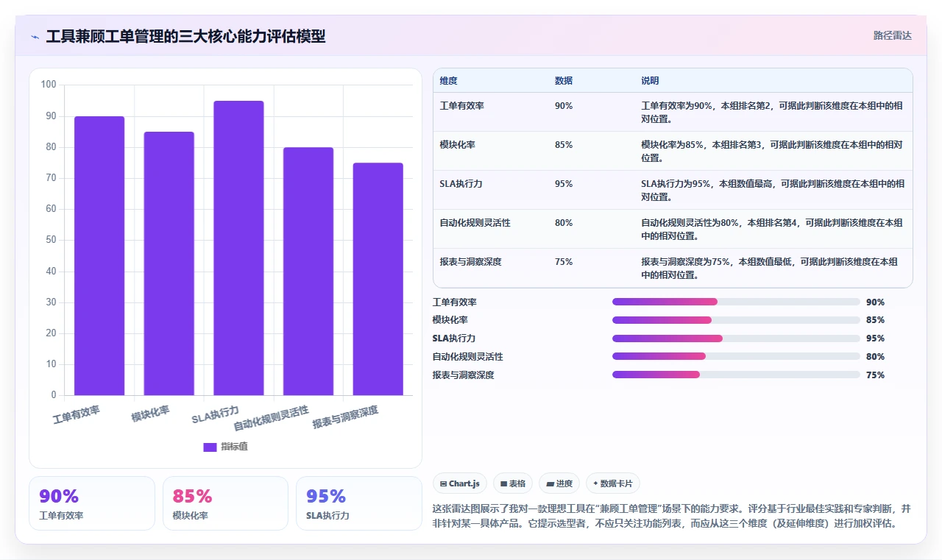Image resolution: width=942 pixels, height=560 pixels.
Task: Click the 自动化规则灵活性 chart bar
Action: tap(308, 271)
